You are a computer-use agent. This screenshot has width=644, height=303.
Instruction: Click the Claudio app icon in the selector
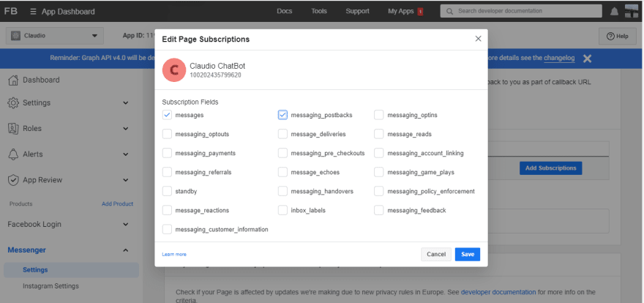[x=15, y=36]
